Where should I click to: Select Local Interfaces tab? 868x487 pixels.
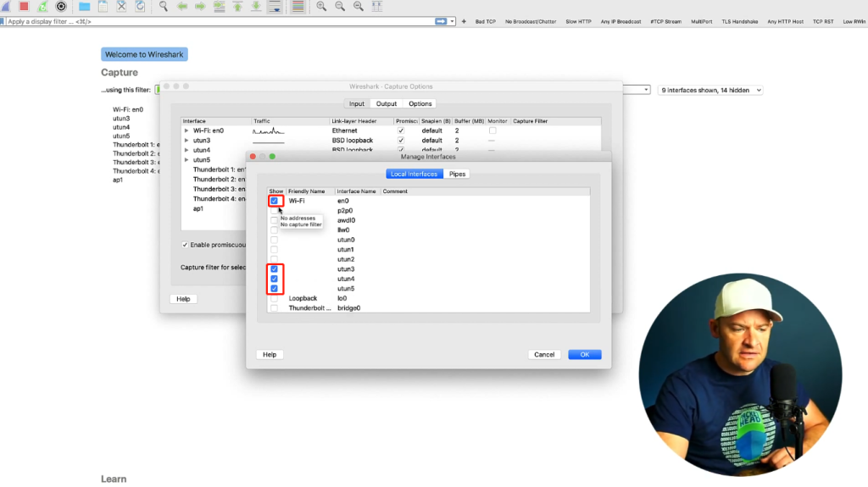pyautogui.click(x=414, y=174)
